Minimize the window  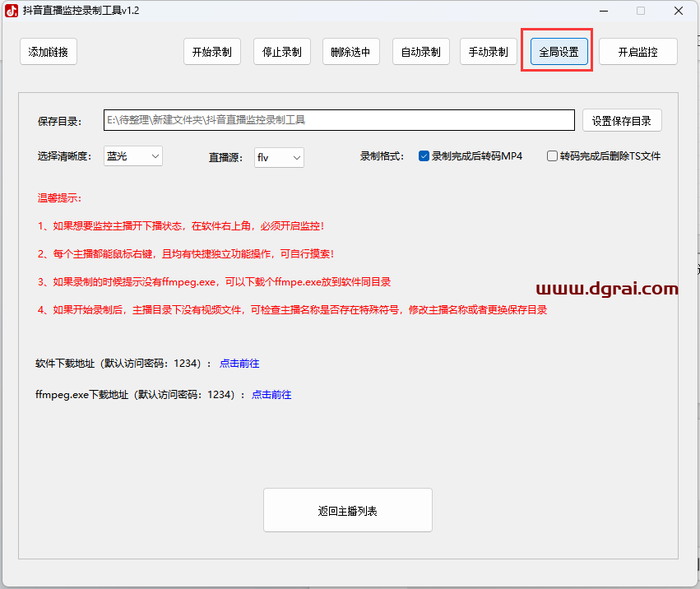click(x=604, y=11)
